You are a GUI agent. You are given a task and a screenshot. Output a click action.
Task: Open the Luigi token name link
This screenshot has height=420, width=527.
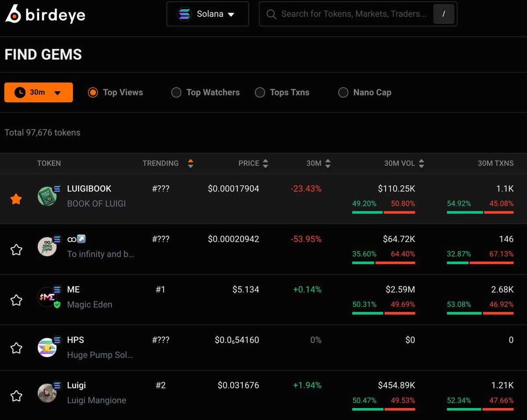(x=76, y=385)
